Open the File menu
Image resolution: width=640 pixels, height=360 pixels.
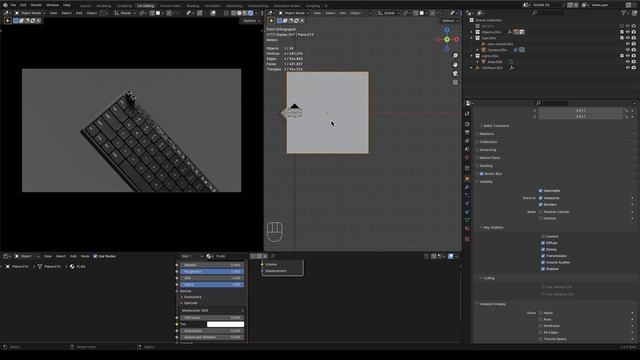point(13,5)
